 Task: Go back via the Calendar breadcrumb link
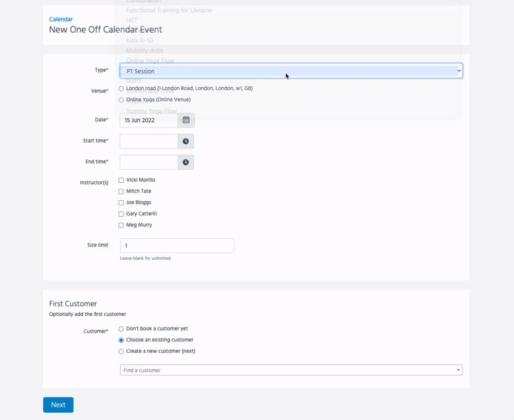61,20
